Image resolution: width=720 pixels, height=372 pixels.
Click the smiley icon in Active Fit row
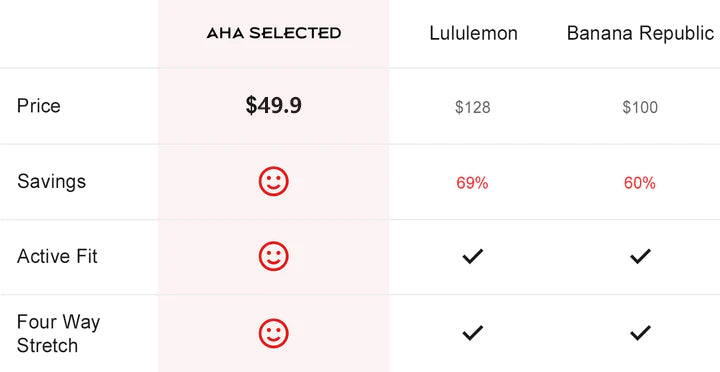click(274, 256)
